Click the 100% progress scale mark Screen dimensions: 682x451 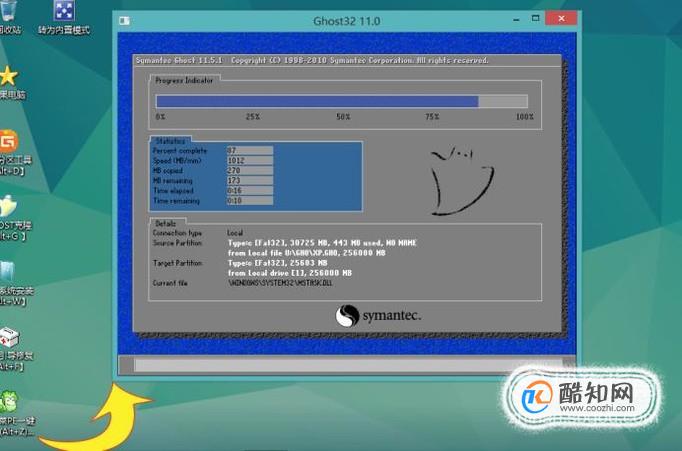coord(525,117)
